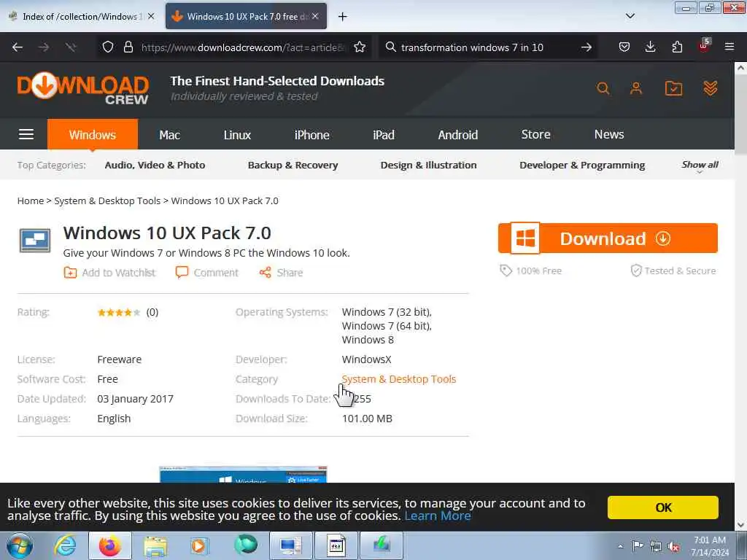Open the Learn More cookie link
747x560 pixels.
coord(438,516)
